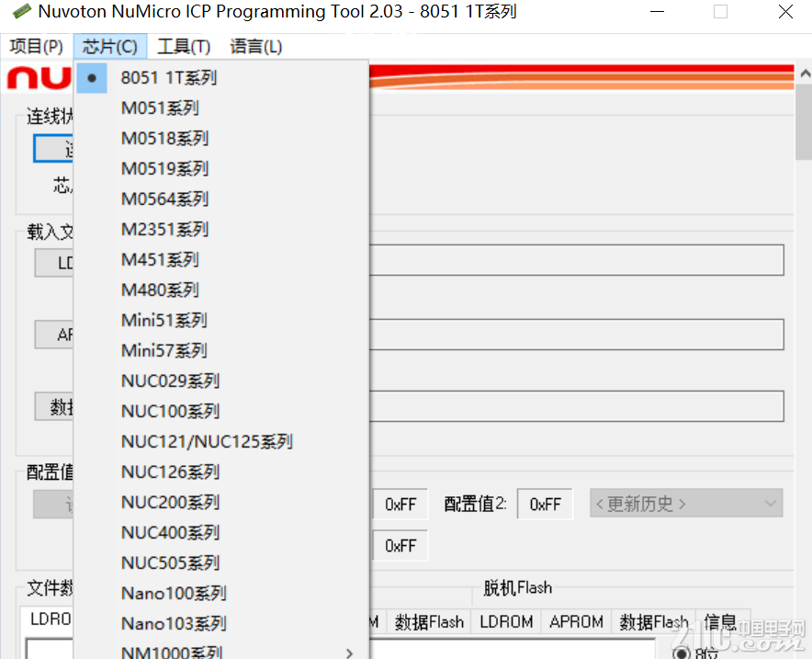Screen dimensions: 812x659
Task: Click the first 0xFF config value field
Action: [x=400, y=504]
